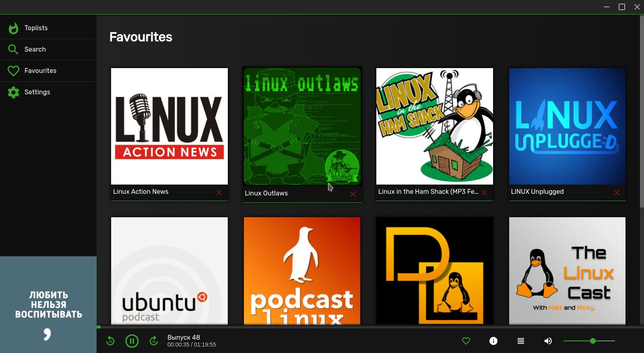Adjust the volume slider handle
Viewport: 644px width, 353px height.
pos(593,341)
